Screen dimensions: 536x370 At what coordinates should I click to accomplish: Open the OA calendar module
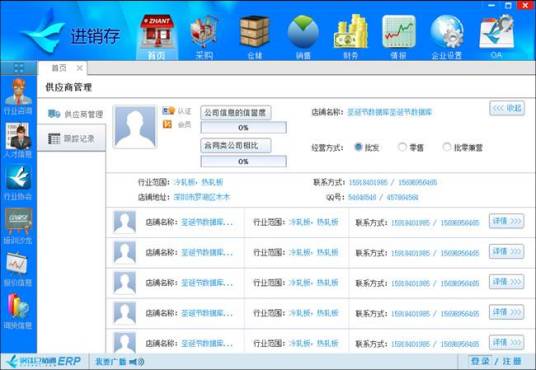click(496, 36)
